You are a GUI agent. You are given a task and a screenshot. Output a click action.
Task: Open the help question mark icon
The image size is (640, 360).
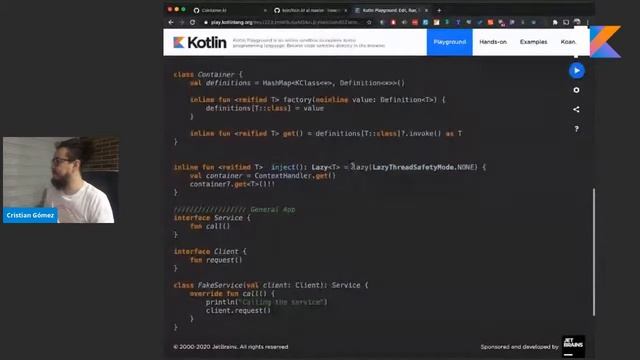576,129
